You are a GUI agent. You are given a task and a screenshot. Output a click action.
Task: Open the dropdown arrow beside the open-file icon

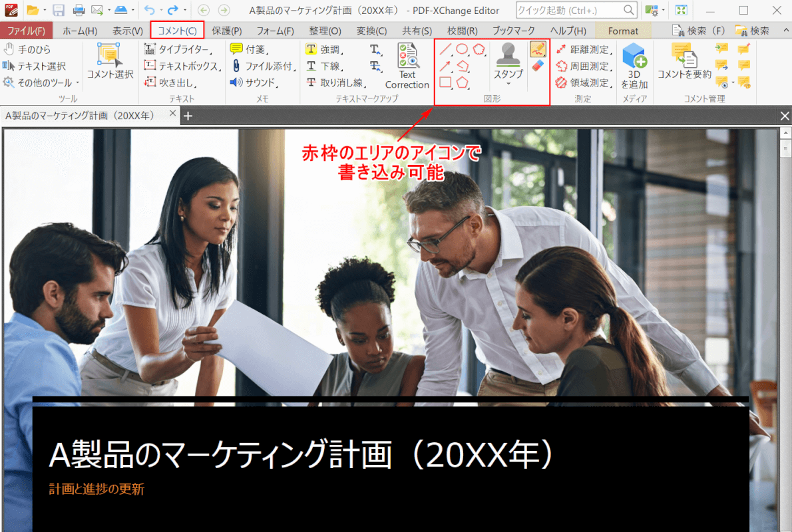tap(45, 10)
